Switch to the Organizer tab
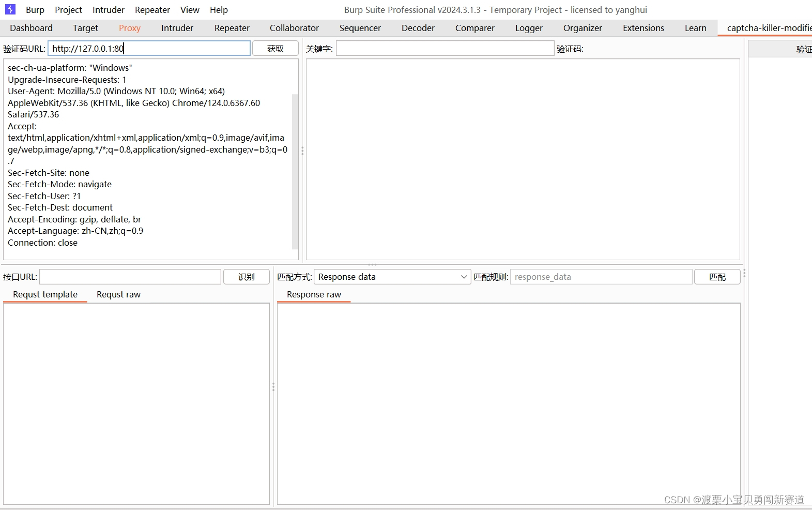The height and width of the screenshot is (510, 812). point(583,28)
